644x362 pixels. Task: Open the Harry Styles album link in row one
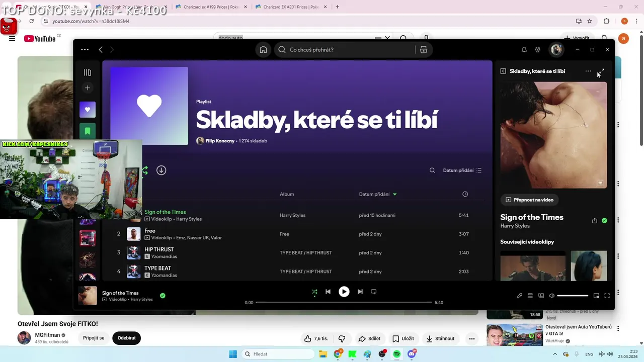292,215
